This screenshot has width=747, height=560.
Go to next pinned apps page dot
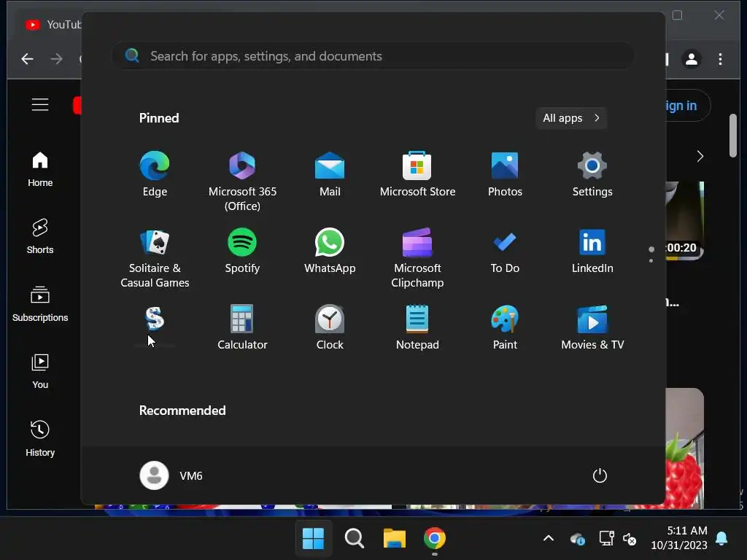point(651,260)
